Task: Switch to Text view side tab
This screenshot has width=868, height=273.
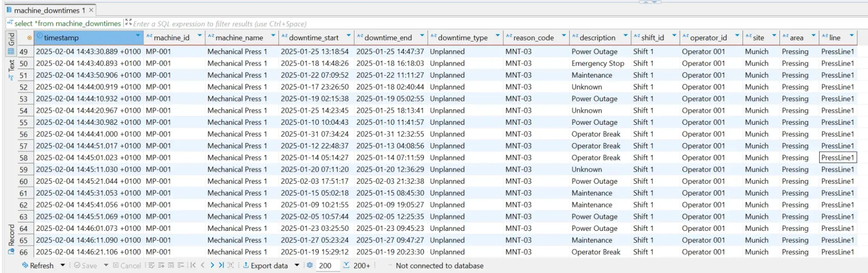Action: coord(11,70)
